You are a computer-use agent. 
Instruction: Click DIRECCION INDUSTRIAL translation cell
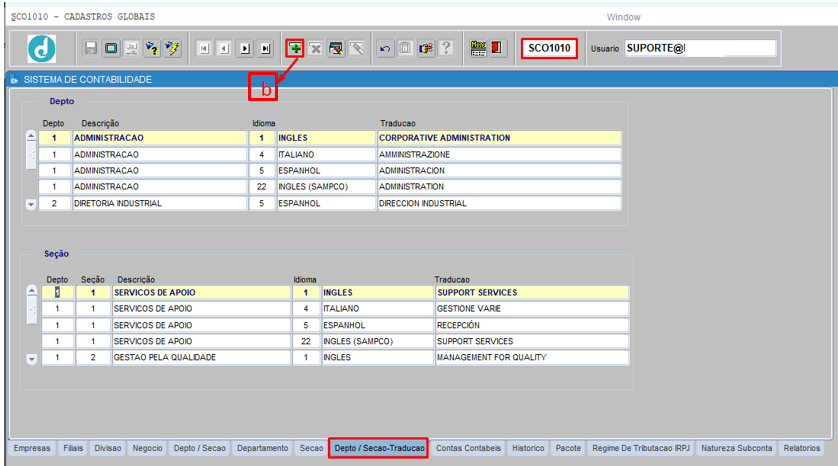(500, 203)
